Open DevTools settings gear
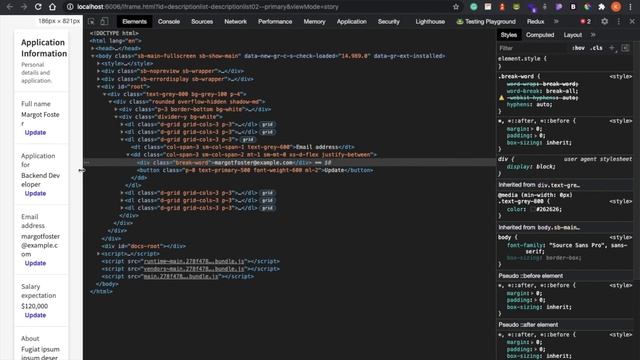The width and height of the screenshot is (640, 360). click(604, 21)
